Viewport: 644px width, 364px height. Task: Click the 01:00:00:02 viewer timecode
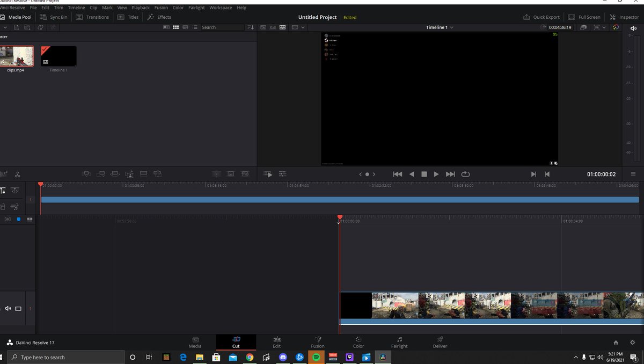[x=601, y=174]
